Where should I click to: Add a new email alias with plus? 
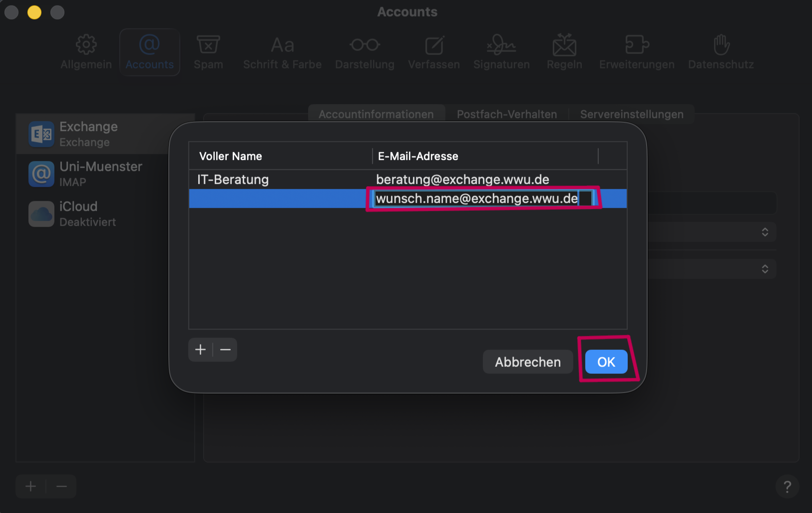pyautogui.click(x=201, y=350)
